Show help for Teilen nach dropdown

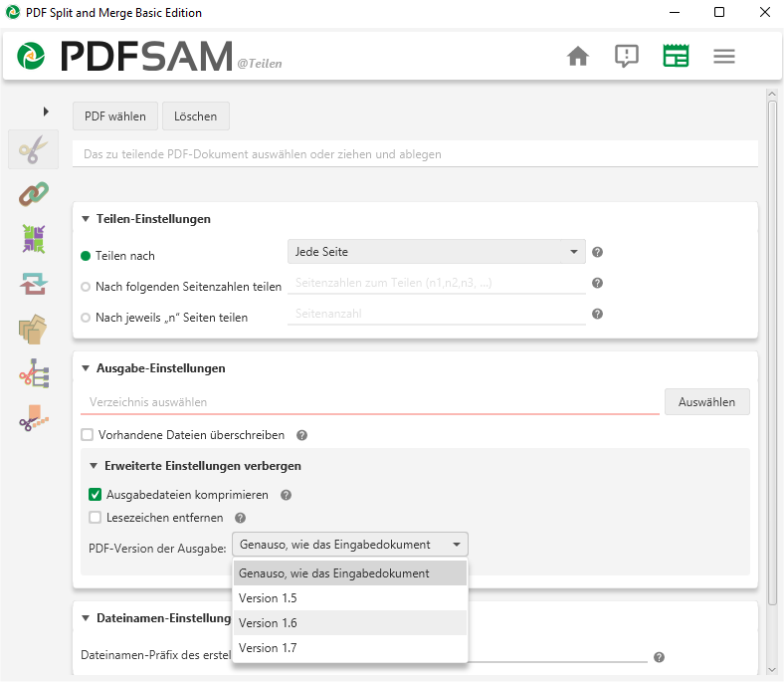[x=597, y=252]
